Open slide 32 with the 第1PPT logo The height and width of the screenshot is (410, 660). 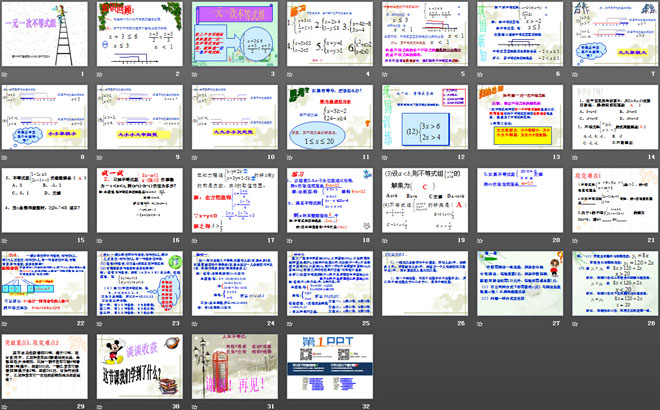click(x=329, y=367)
